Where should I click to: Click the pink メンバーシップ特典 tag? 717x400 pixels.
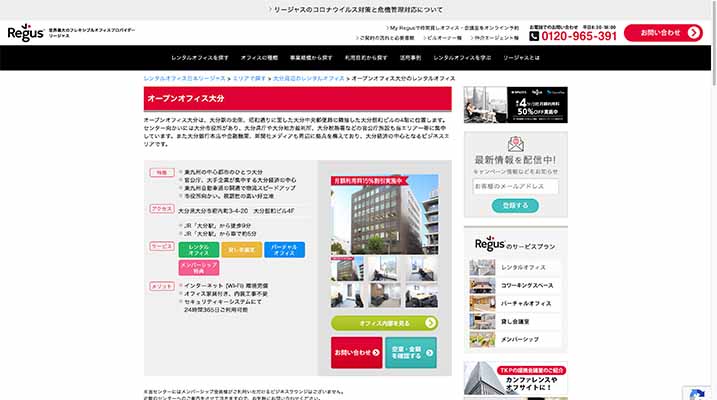click(199, 268)
